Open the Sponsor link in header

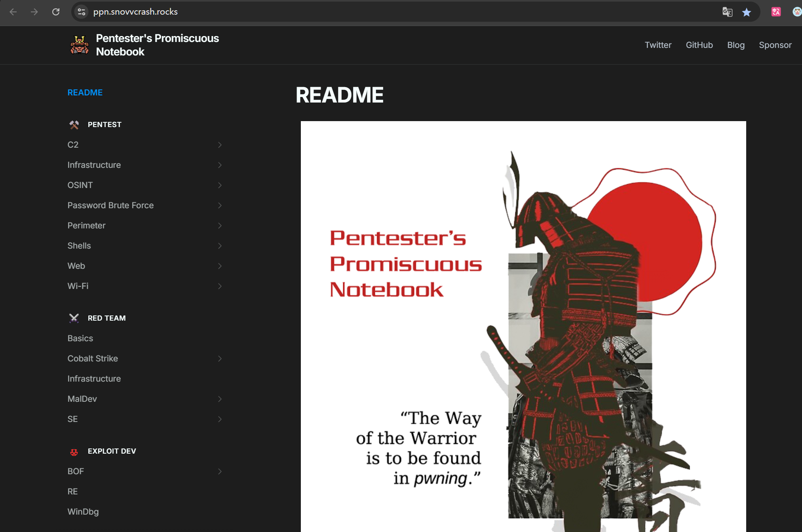(775, 45)
